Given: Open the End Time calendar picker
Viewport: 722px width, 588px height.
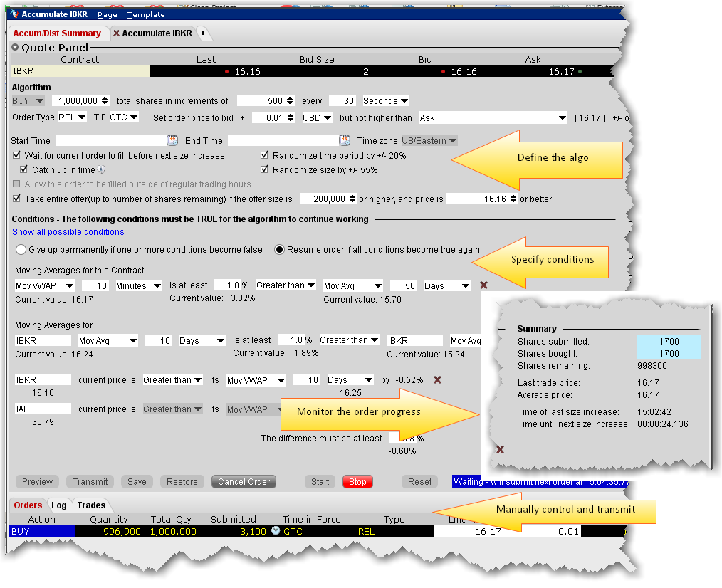Looking at the screenshot, I should click(x=345, y=140).
